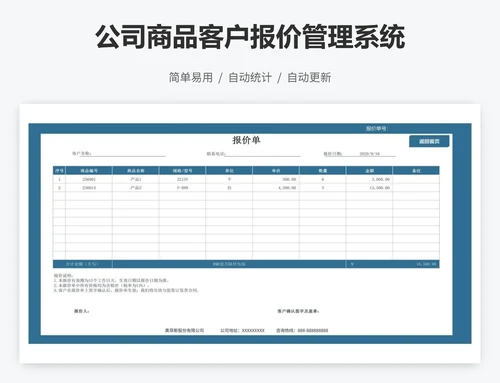Click the 商品名称 column header

(x=136, y=171)
